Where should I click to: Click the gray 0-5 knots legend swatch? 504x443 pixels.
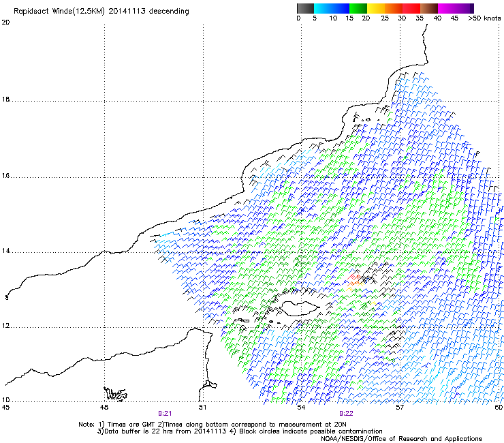pyautogui.click(x=305, y=8)
